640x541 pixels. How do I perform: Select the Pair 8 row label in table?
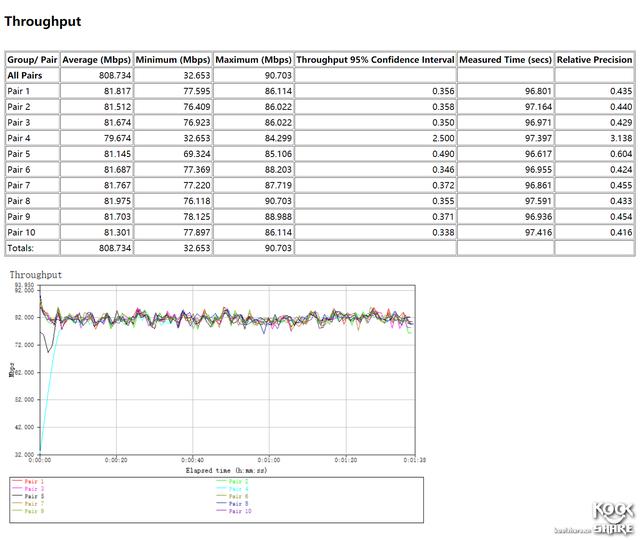point(19,201)
